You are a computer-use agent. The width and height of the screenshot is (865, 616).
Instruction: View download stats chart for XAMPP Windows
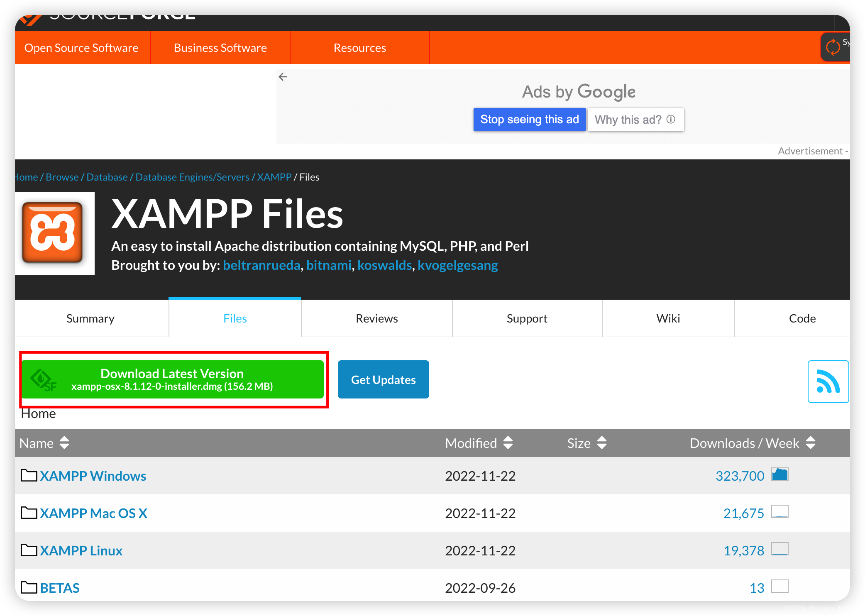point(779,474)
